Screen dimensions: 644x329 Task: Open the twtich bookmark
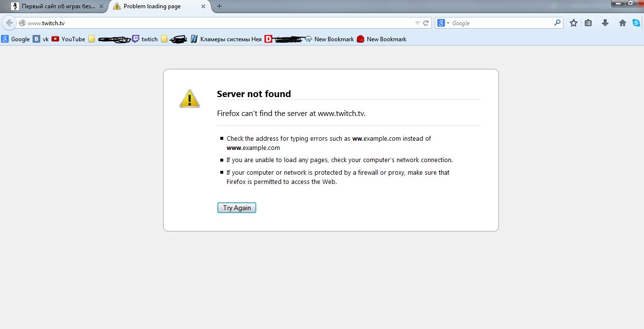click(x=145, y=39)
